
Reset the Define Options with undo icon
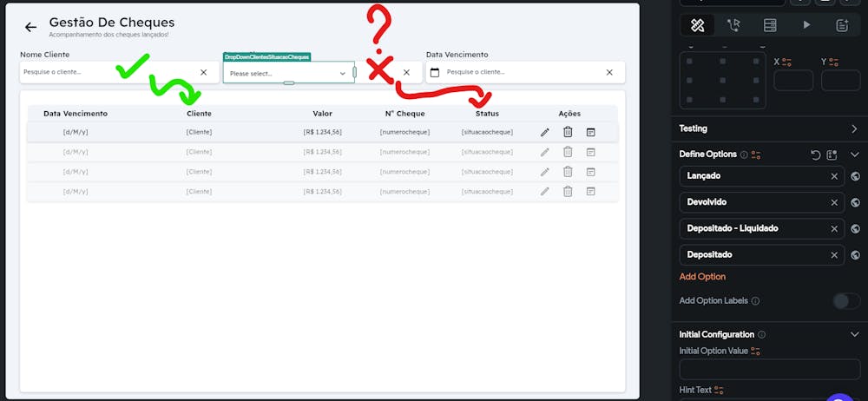[815, 155]
